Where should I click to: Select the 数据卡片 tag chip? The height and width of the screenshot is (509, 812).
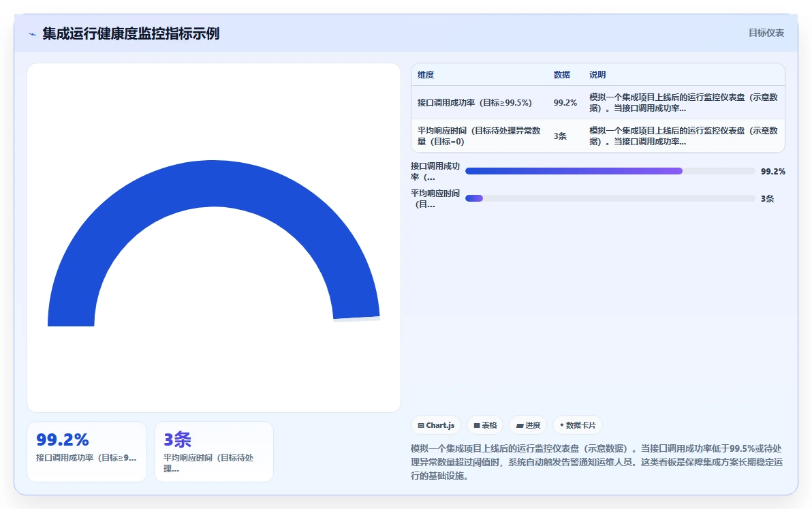578,425
